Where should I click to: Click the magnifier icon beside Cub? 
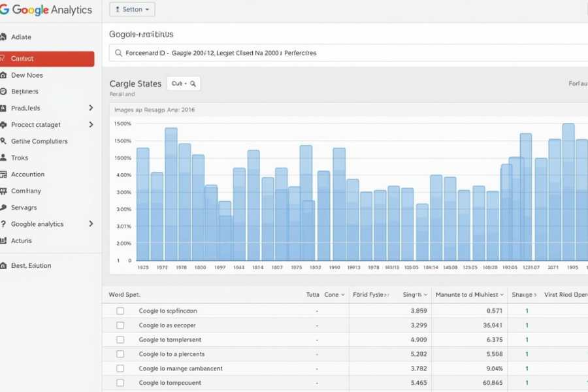click(x=193, y=84)
